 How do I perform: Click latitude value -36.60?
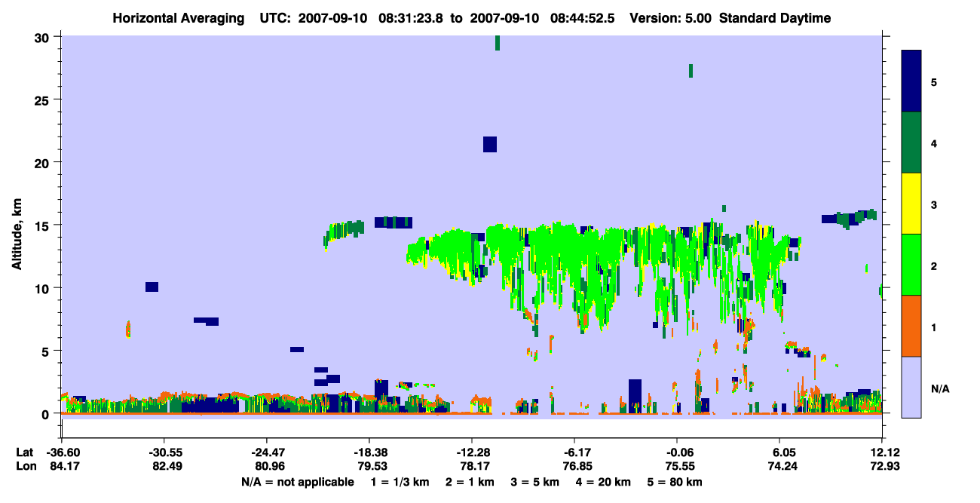(x=62, y=452)
